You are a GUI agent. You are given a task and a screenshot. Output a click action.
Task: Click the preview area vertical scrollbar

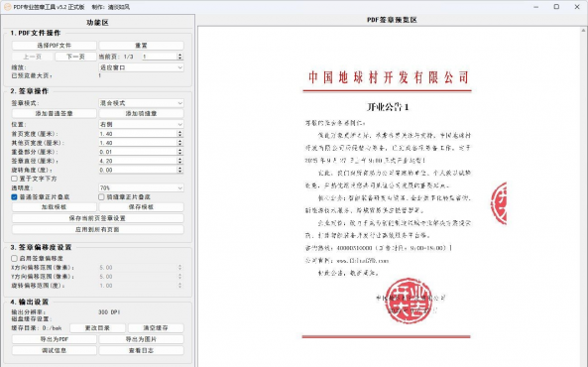pos(584,197)
